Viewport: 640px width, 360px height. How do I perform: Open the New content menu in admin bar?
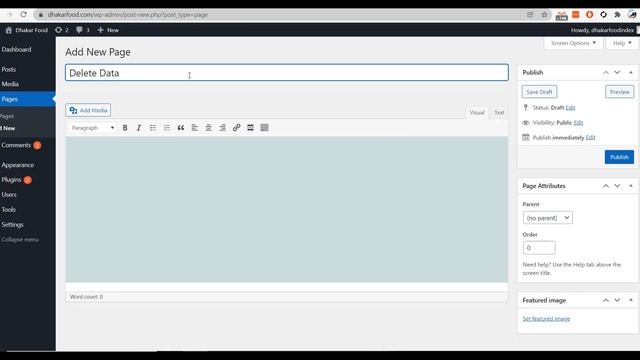pyautogui.click(x=108, y=30)
